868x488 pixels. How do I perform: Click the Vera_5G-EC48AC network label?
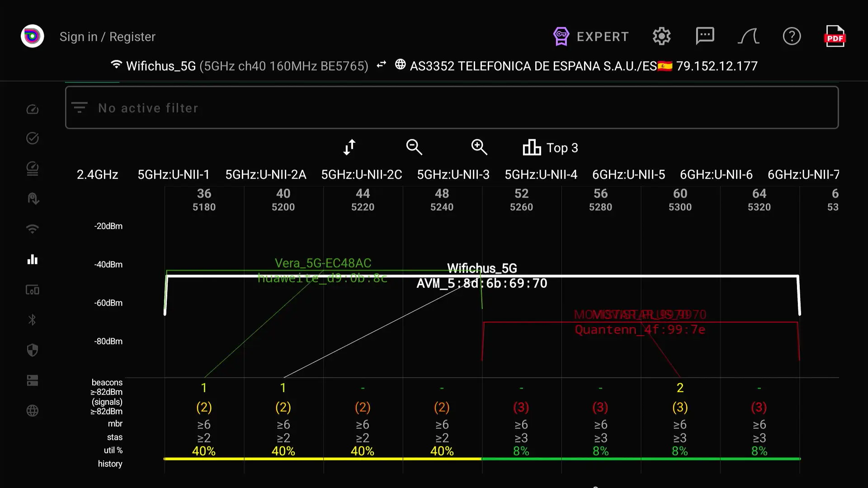(323, 263)
